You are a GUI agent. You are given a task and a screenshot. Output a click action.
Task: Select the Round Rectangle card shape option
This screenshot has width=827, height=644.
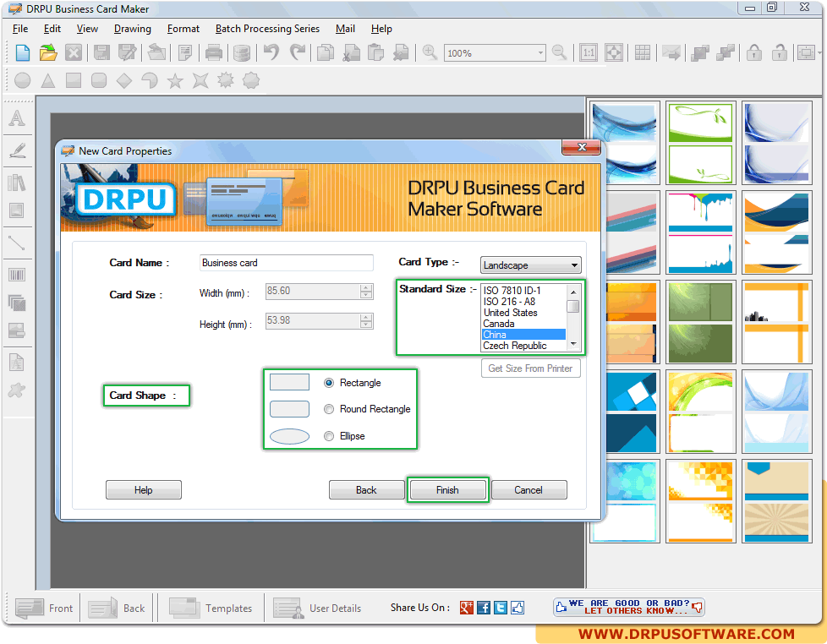tap(329, 409)
